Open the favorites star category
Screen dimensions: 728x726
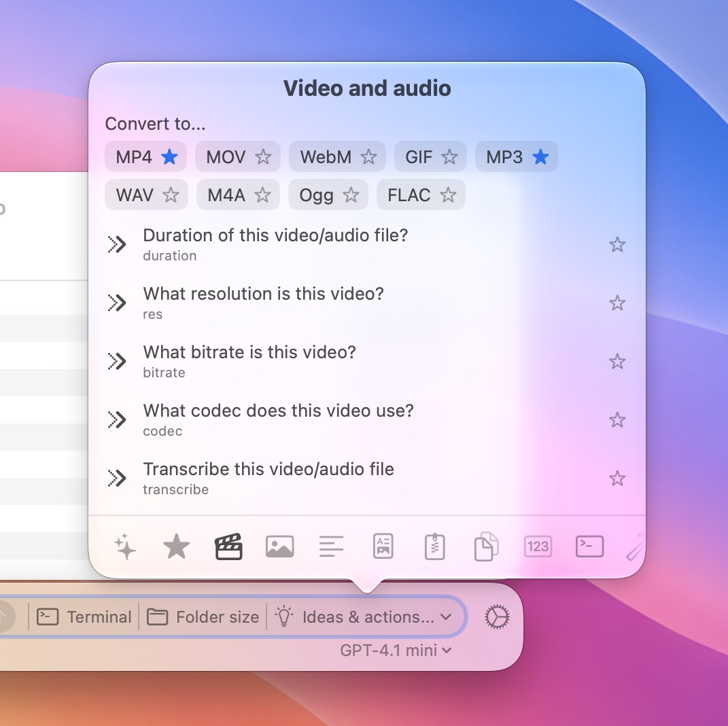pyautogui.click(x=177, y=547)
